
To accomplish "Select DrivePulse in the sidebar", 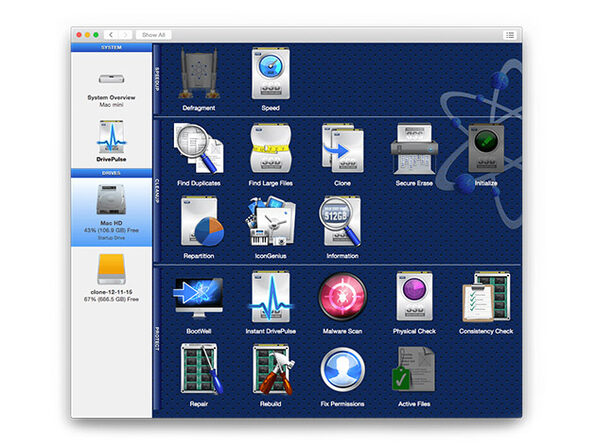I will 111,141.
